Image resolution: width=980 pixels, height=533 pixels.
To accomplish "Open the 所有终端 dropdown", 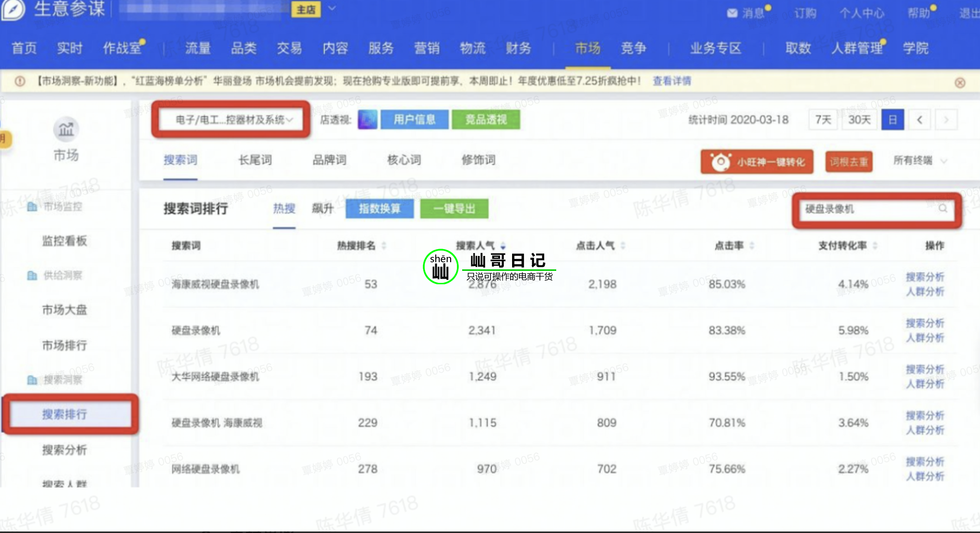I will point(920,160).
